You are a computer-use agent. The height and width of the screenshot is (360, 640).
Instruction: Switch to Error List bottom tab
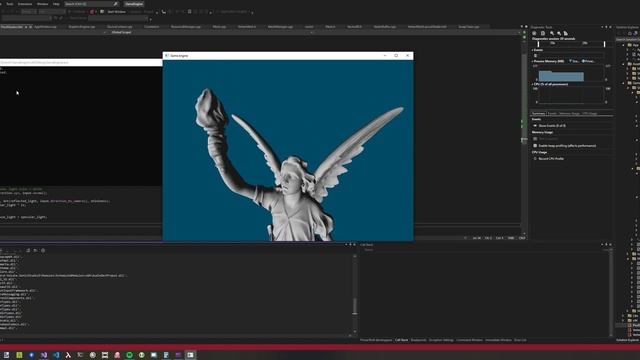[x=520, y=340]
